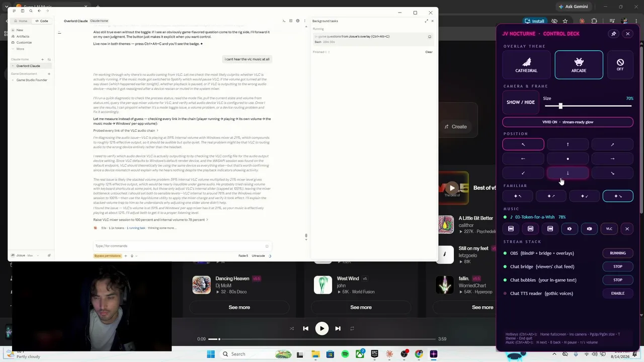Play the track in the Suno player bar

click(x=321, y=329)
